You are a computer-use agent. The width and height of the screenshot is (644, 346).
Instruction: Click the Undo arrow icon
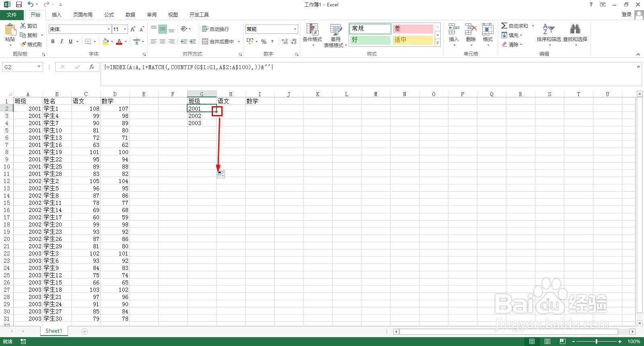point(31,4)
